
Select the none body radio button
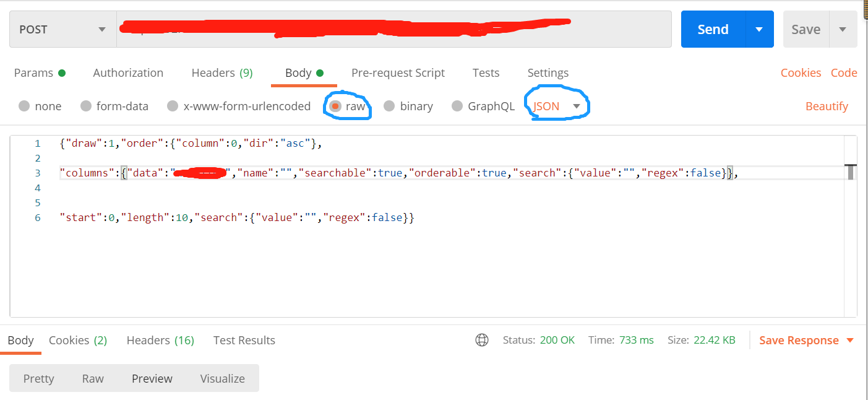click(x=24, y=107)
